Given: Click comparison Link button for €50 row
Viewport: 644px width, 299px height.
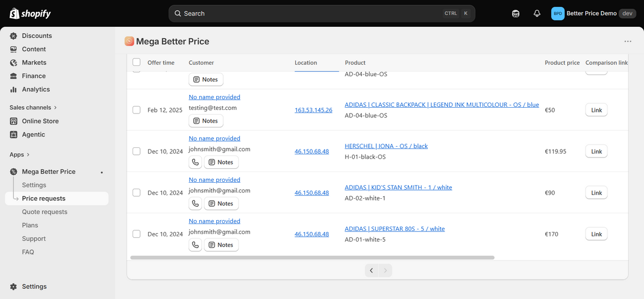Looking at the screenshot, I should coord(596,110).
